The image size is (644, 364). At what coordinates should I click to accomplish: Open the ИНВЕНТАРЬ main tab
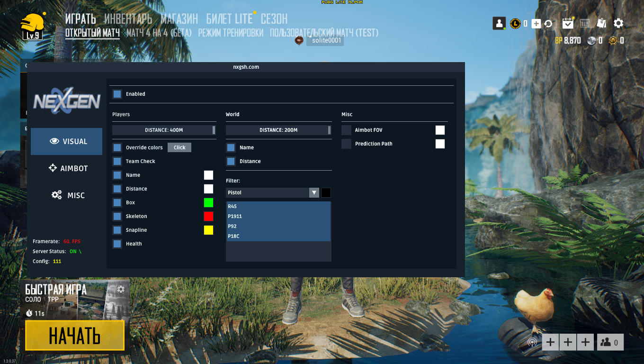[x=128, y=19]
